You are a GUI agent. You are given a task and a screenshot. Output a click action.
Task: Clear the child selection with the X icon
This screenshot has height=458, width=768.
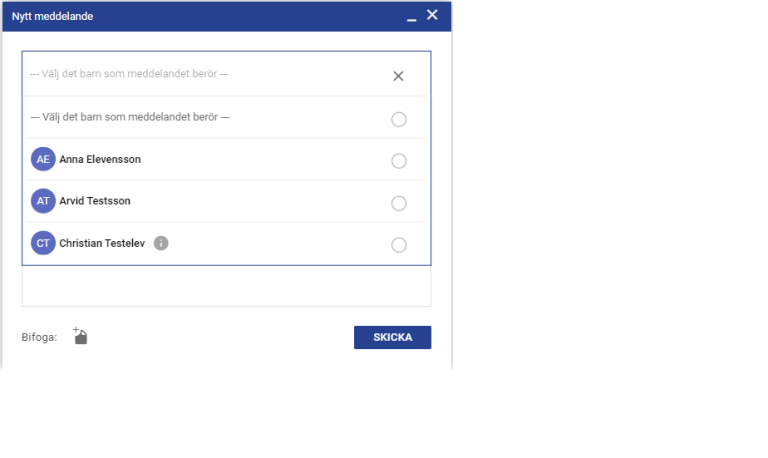[x=398, y=76]
